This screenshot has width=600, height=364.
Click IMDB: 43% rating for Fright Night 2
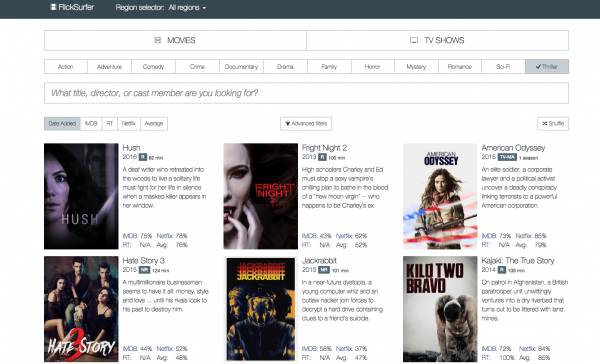[317, 236]
